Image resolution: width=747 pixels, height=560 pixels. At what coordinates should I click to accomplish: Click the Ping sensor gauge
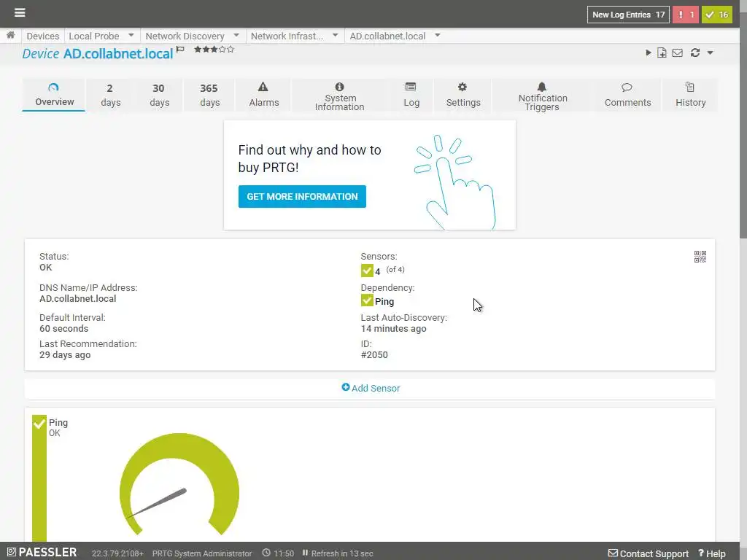pos(179,485)
